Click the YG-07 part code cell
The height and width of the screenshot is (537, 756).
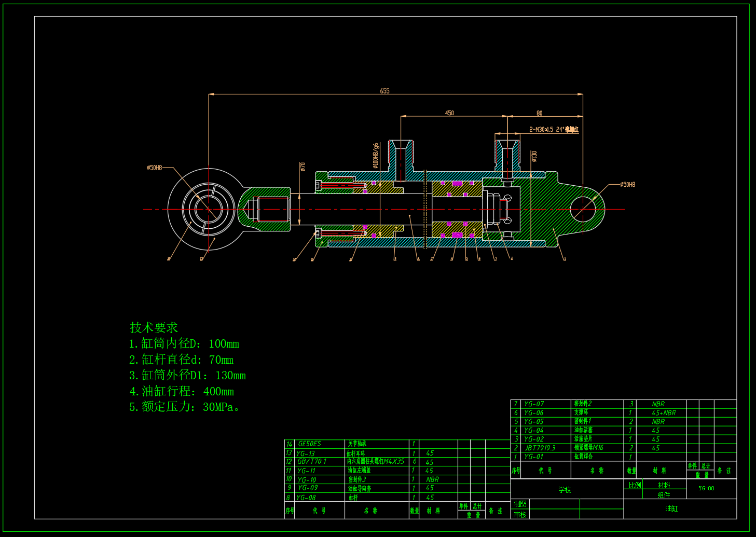pos(534,404)
